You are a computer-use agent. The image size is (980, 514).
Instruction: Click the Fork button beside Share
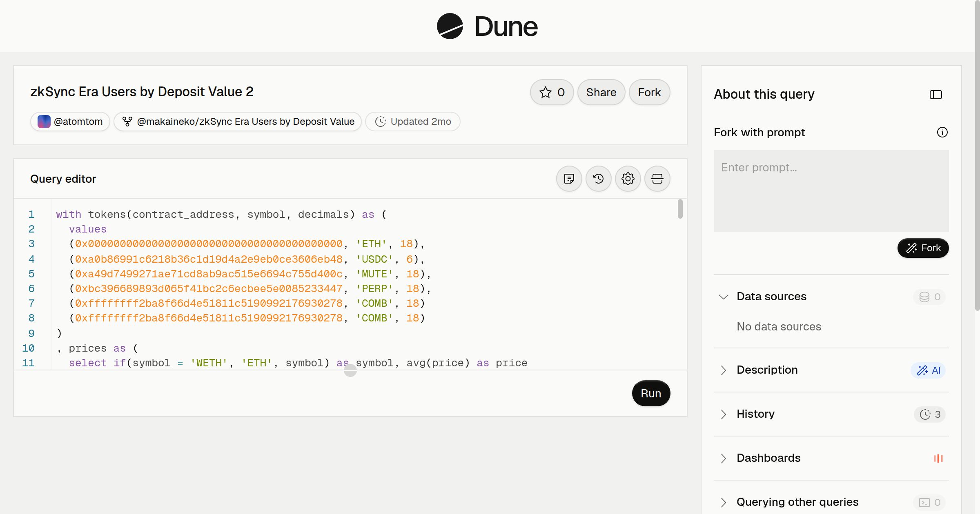pyautogui.click(x=650, y=92)
